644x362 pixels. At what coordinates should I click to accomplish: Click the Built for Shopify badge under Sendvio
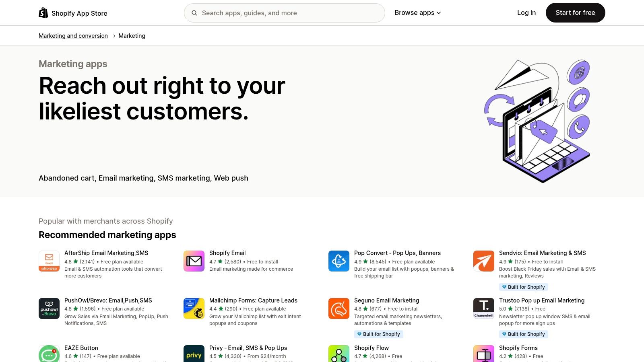[x=524, y=287]
